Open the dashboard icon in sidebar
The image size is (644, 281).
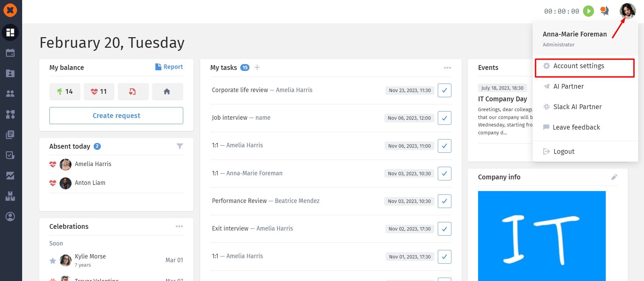10,32
